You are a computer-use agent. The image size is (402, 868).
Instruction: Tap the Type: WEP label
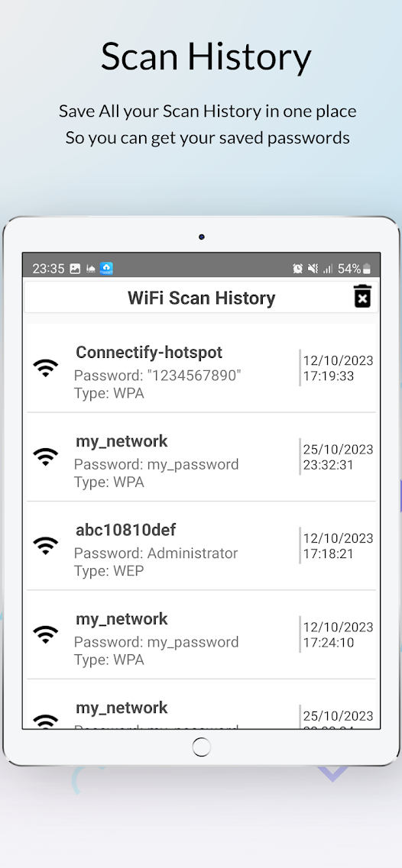(109, 571)
